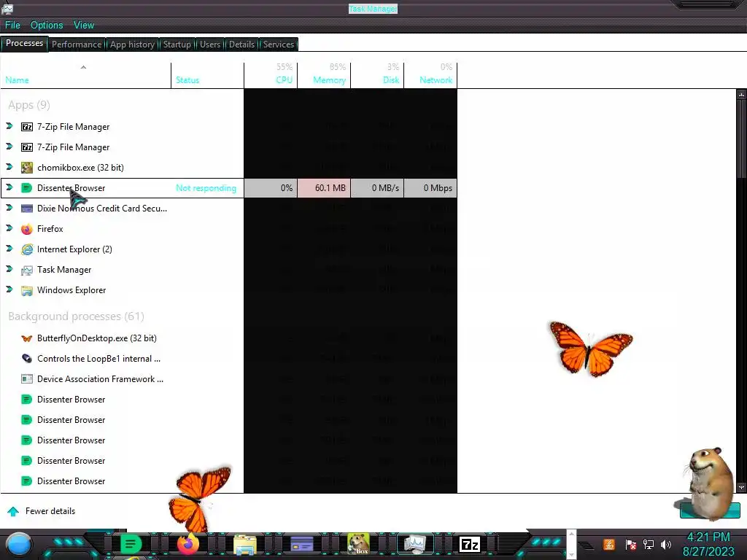Open Dissenter Browser from the taskbar
Image resolution: width=747 pixels, height=560 pixels.
click(131, 544)
